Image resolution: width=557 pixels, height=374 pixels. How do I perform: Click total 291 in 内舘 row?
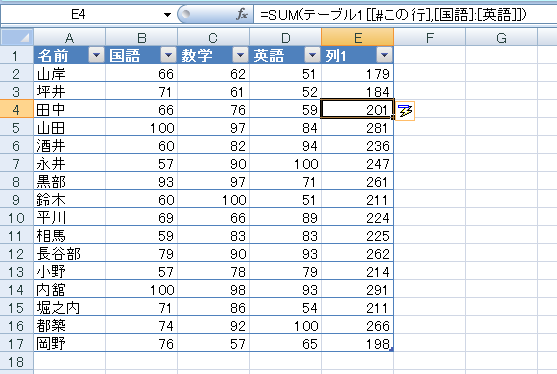pos(357,289)
